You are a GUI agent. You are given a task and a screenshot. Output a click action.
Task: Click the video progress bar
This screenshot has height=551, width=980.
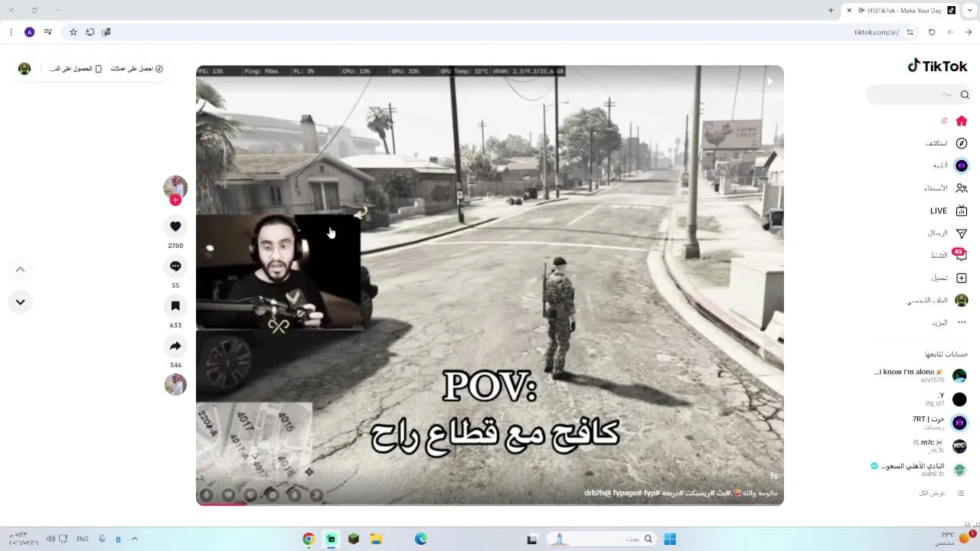[490, 504]
